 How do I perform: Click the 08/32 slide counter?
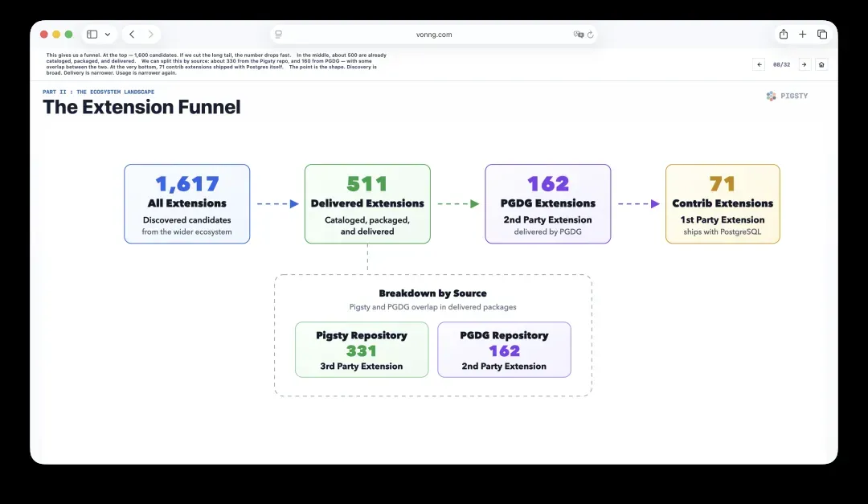pos(782,65)
